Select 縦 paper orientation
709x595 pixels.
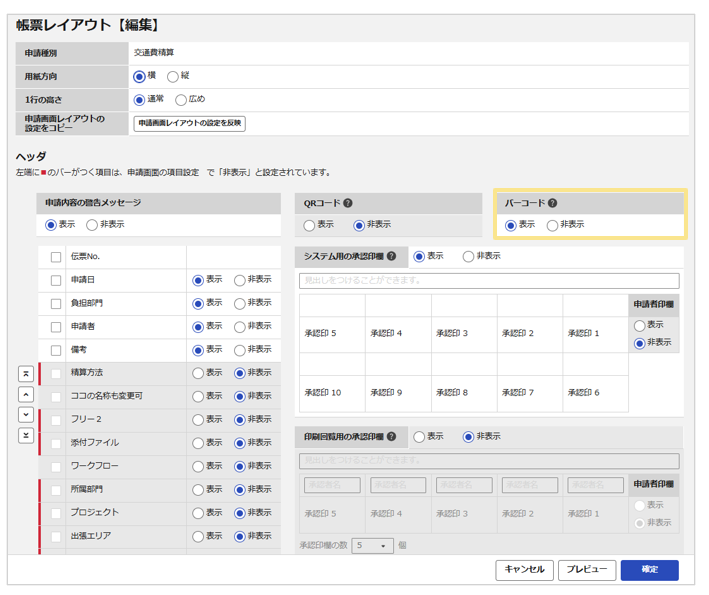click(173, 76)
